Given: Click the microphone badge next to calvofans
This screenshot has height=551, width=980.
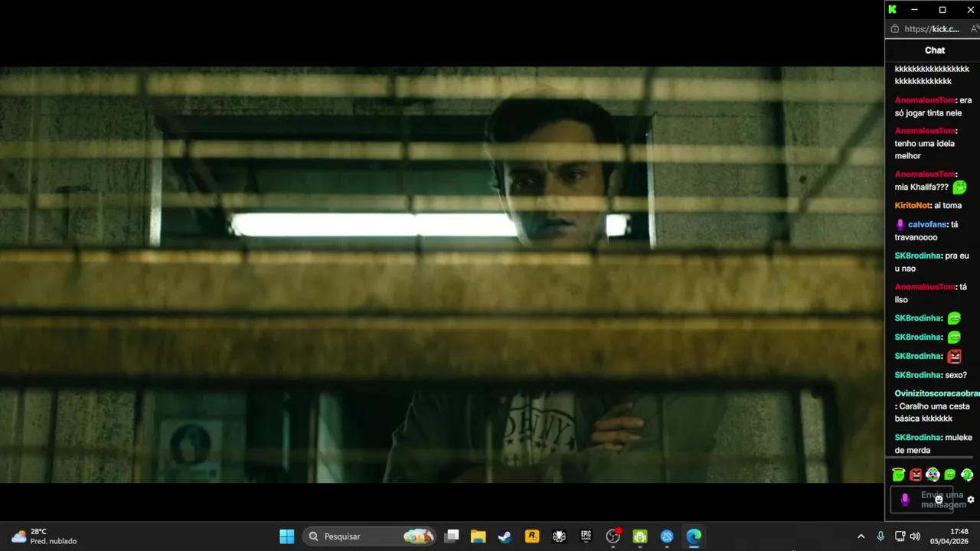Looking at the screenshot, I should pyautogui.click(x=900, y=224).
